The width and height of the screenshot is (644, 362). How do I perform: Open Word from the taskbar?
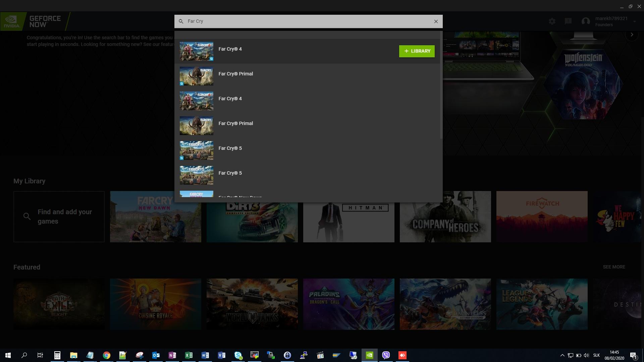pos(205,355)
